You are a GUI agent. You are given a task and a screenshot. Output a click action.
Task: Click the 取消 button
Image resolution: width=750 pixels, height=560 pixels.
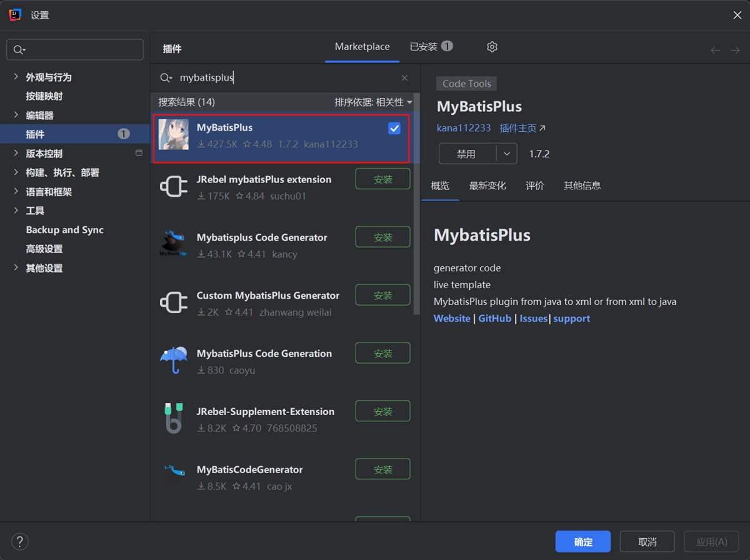click(x=647, y=541)
